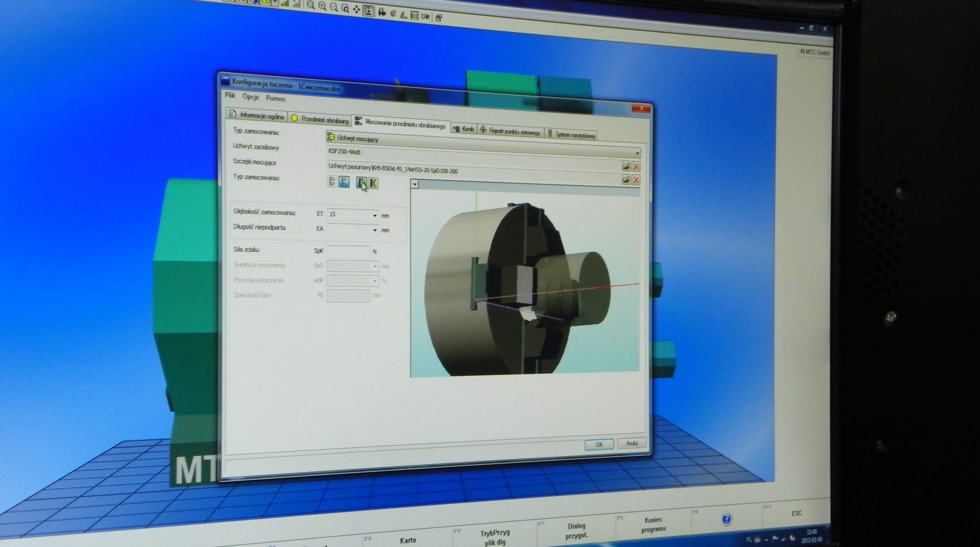Toggle second blue clamping type button
Screen dimensions: 980x547
344,182
